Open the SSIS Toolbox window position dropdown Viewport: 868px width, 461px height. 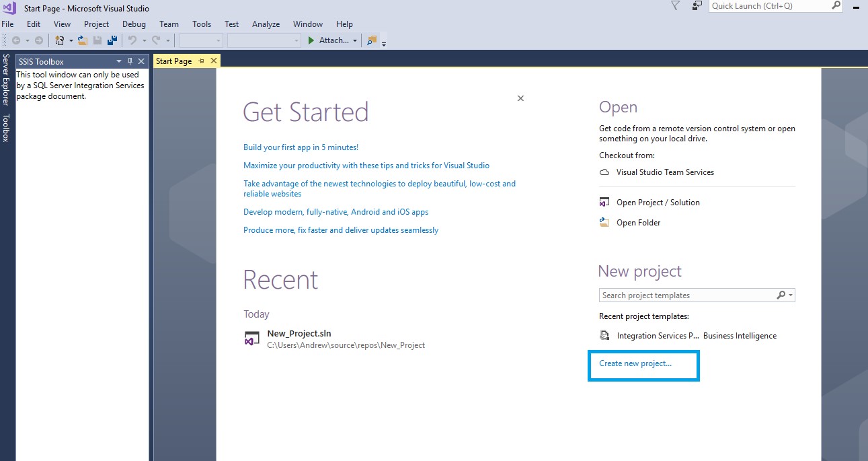(x=119, y=61)
